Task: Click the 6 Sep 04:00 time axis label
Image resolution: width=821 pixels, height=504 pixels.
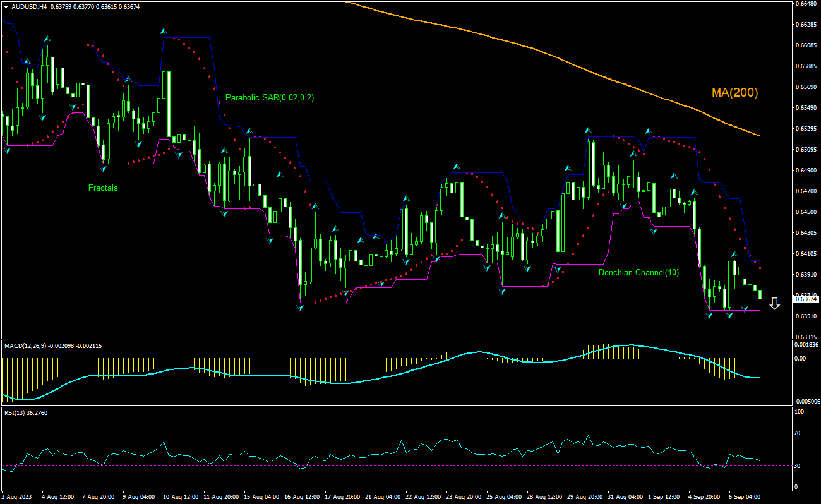Action: 745,497
